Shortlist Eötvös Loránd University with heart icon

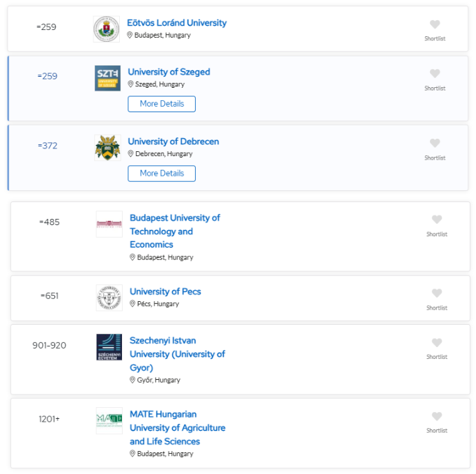435,24
